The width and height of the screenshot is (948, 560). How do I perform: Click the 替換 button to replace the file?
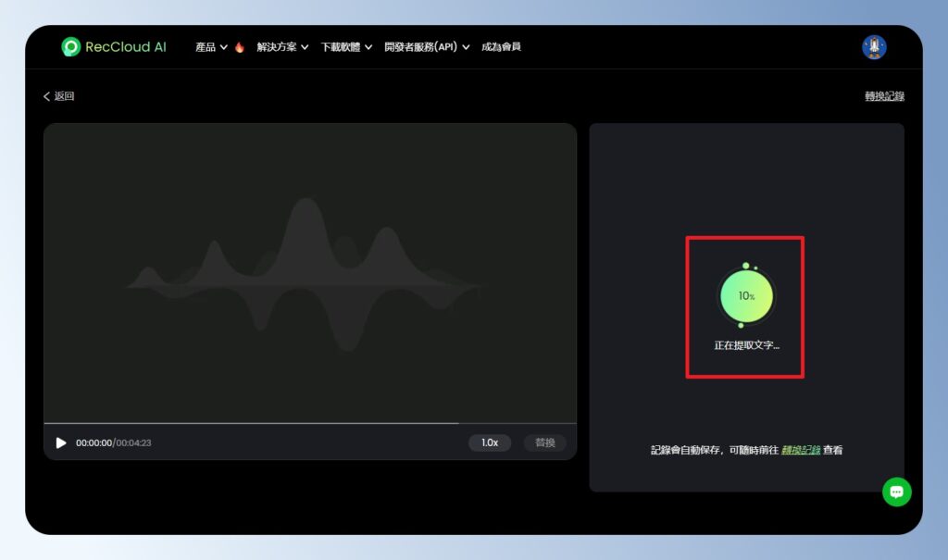click(x=544, y=442)
